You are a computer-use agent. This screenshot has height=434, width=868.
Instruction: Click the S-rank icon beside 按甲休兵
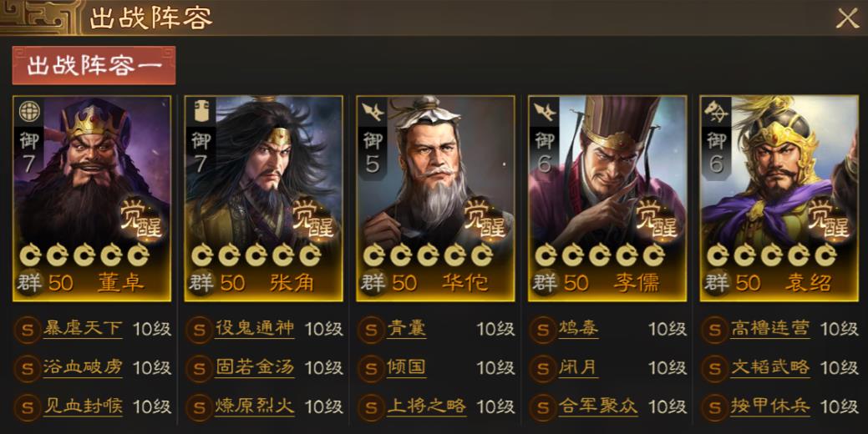coord(714,408)
